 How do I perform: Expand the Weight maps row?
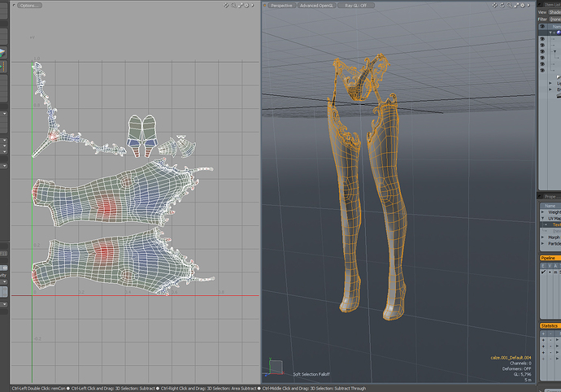click(542, 212)
